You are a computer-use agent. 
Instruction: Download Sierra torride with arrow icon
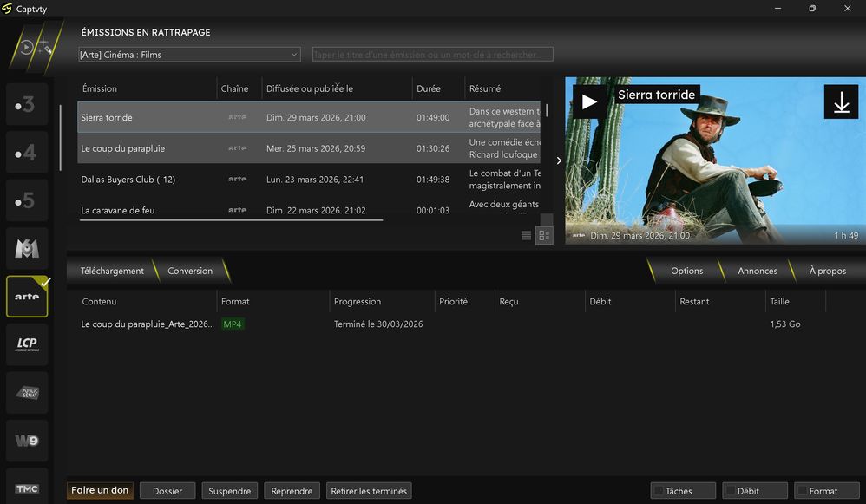pyautogui.click(x=841, y=101)
